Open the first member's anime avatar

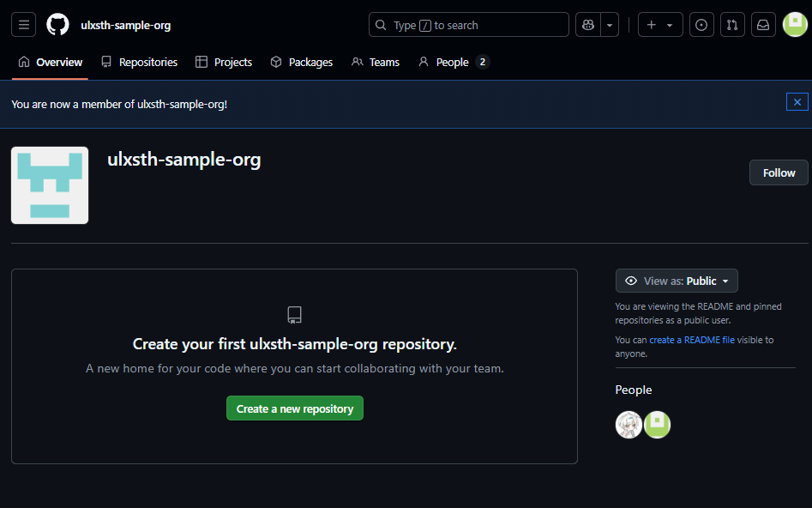coord(629,425)
